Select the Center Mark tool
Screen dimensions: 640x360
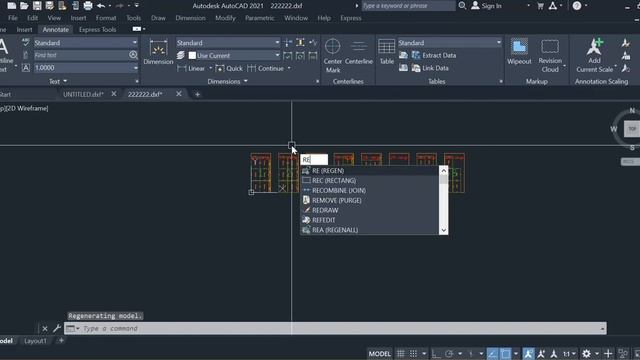[333, 56]
